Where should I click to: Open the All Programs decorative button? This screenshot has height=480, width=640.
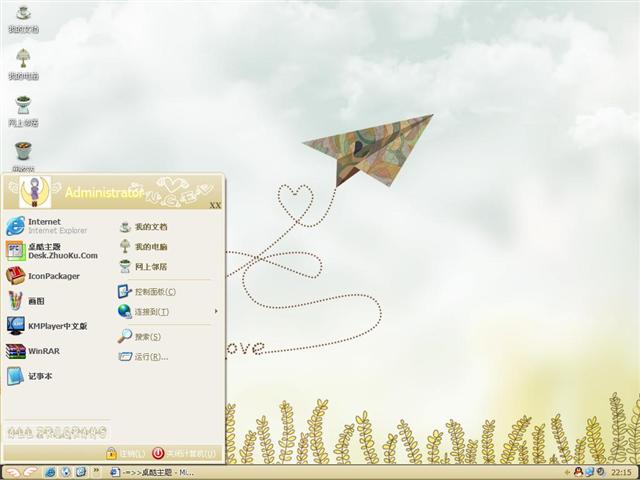(x=57, y=432)
